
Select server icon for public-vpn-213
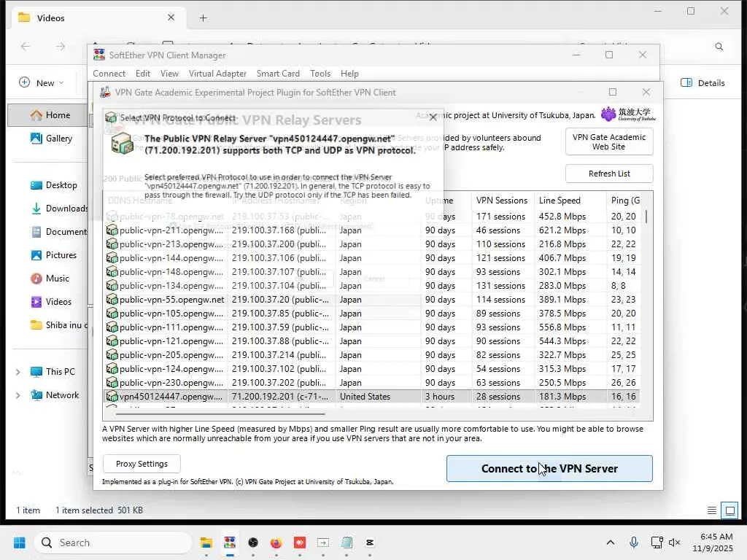(112, 244)
